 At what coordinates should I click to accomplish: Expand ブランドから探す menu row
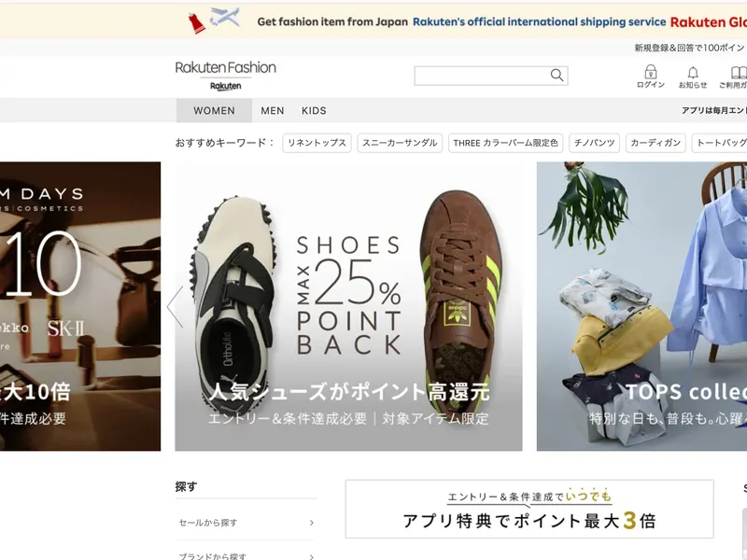click(x=246, y=553)
